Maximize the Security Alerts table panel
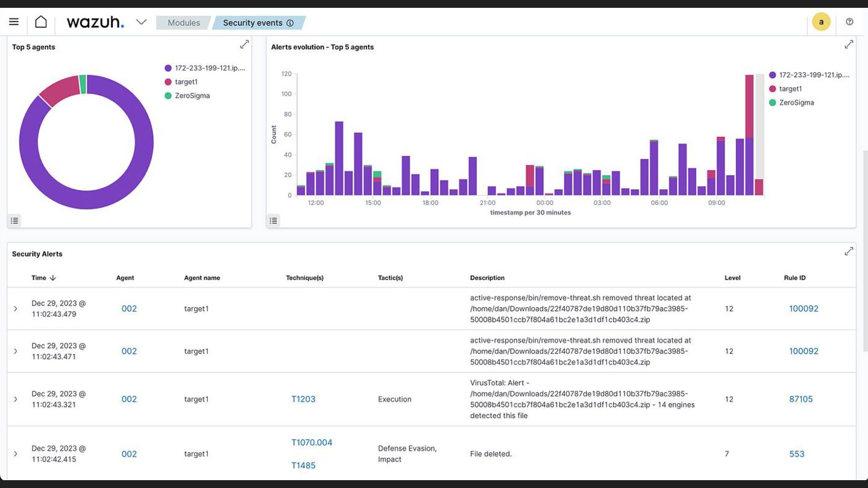This screenshot has width=868, height=488. tap(849, 251)
